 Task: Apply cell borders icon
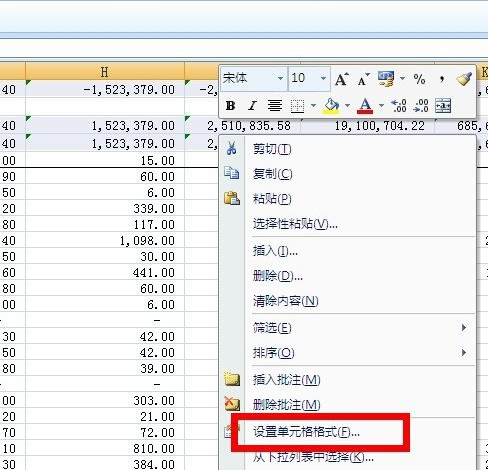point(297,106)
